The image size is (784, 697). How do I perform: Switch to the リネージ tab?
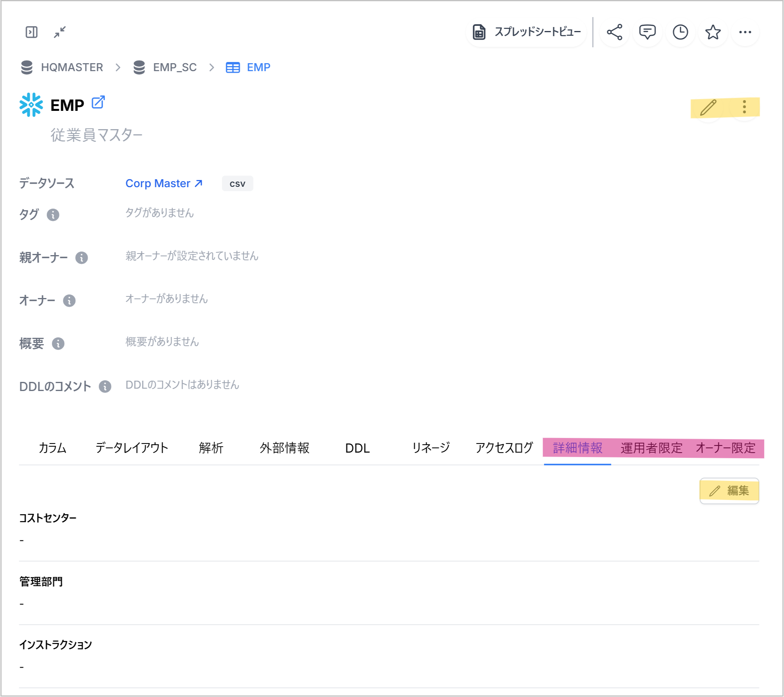[431, 448]
